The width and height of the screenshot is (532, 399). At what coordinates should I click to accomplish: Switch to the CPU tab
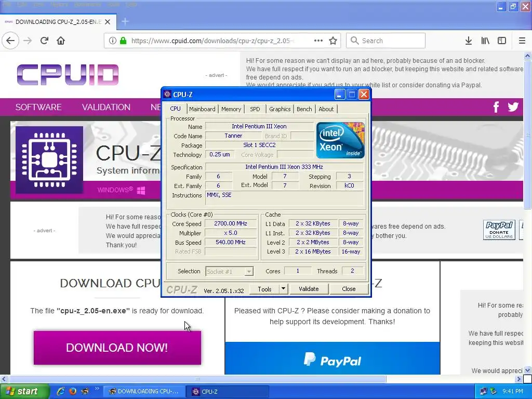coord(176,109)
